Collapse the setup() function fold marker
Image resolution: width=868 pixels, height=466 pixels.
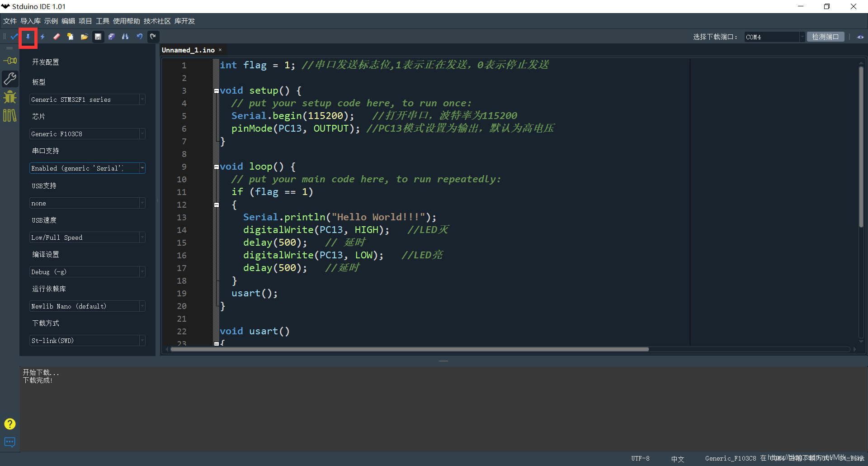point(217,91)
